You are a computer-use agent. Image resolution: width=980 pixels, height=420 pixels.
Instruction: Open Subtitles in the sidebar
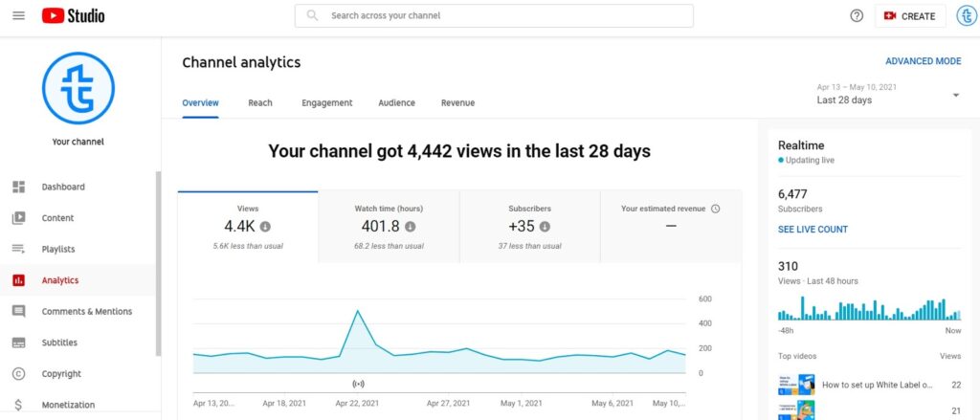click(x=59, y=343)
